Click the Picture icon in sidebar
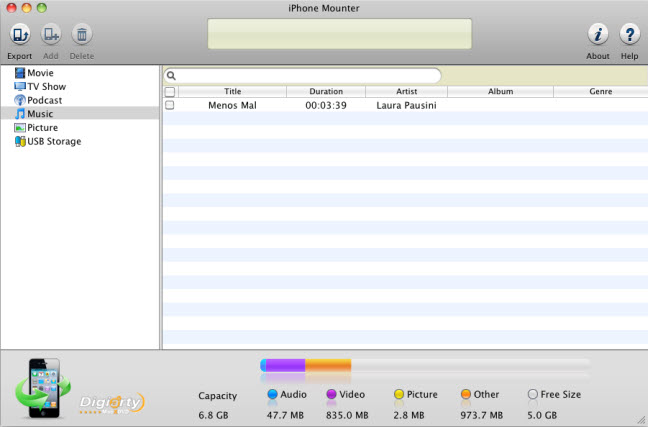 (x=20, y=128)
